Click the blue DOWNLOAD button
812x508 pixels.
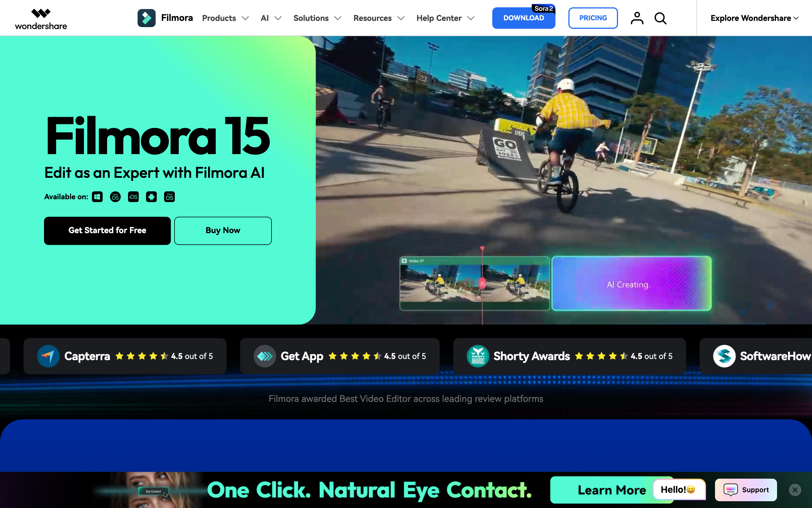[x=524, y=18]
